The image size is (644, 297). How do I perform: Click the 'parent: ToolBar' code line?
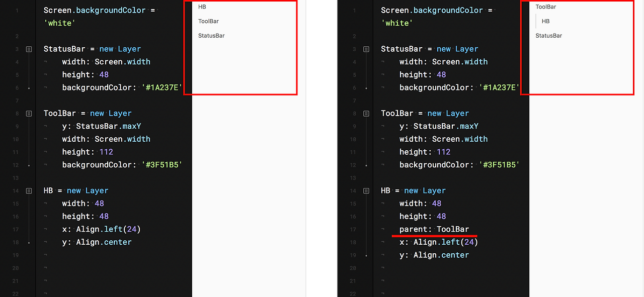point(434,229)
